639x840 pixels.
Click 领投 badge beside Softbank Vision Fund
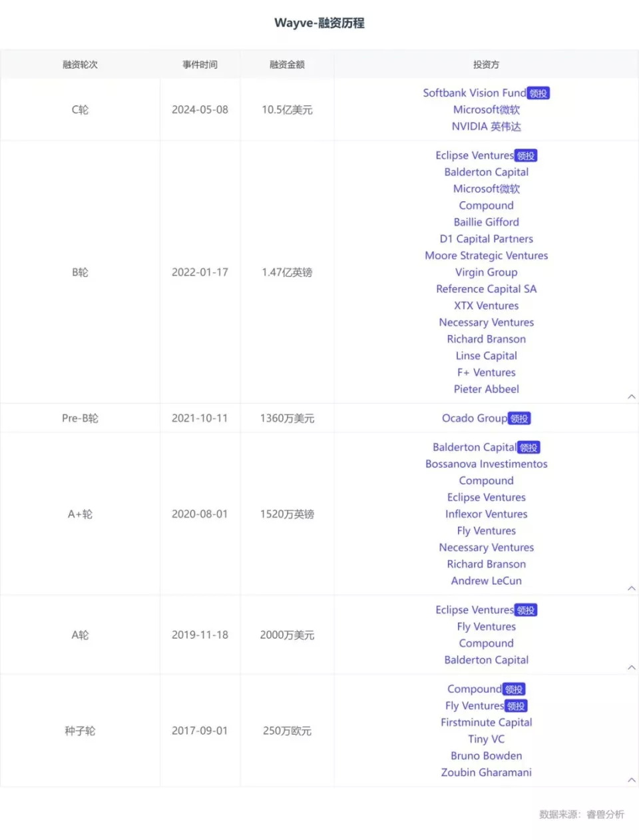click(538, 93)
